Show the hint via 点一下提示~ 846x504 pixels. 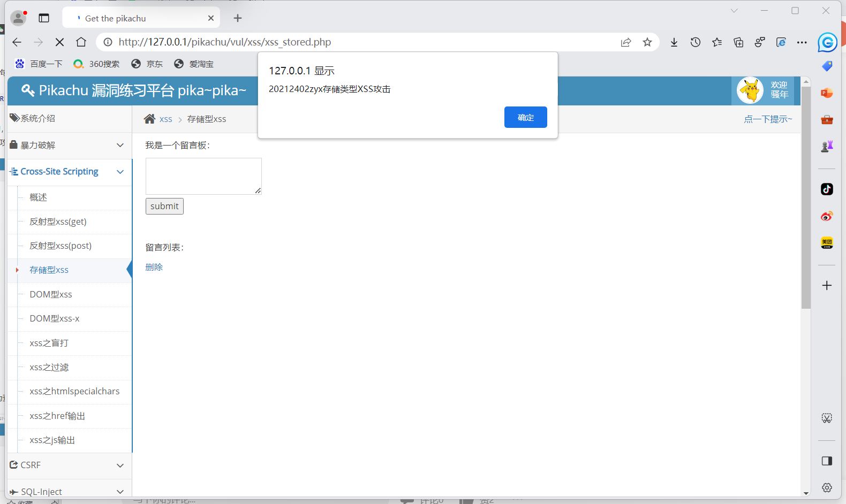768,119
